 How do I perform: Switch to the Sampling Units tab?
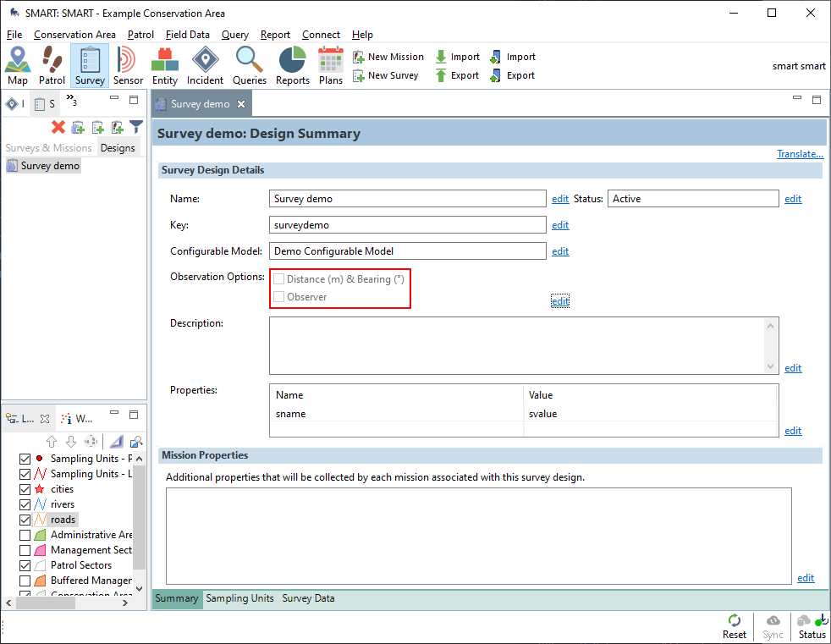239,598
